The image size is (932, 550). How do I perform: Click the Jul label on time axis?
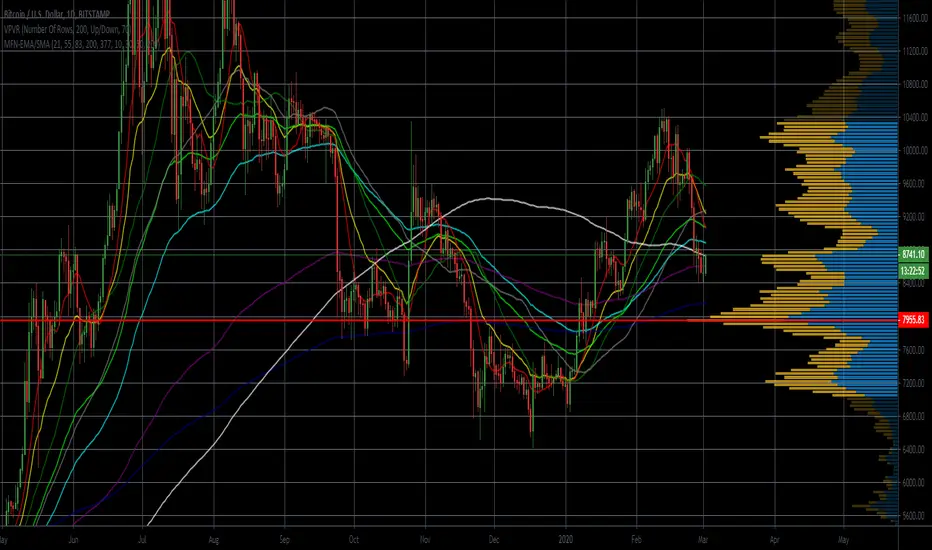click(x=143, y=540)
